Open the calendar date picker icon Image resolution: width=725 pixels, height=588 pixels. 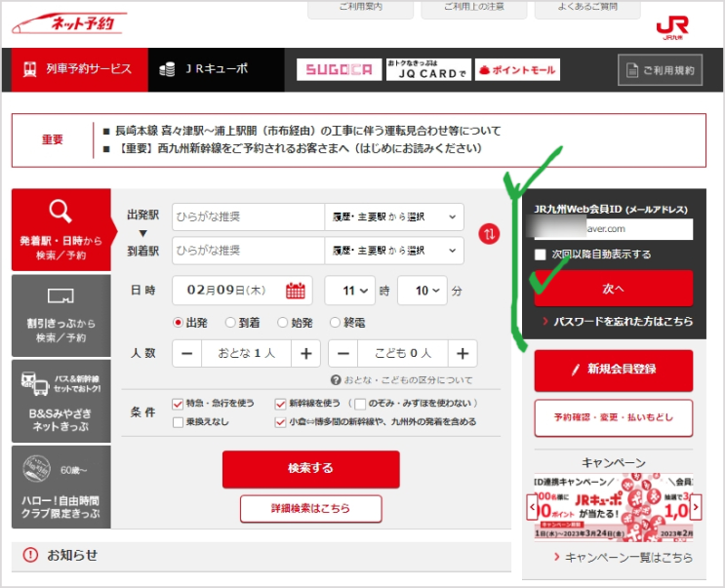(x=296, y=291)
